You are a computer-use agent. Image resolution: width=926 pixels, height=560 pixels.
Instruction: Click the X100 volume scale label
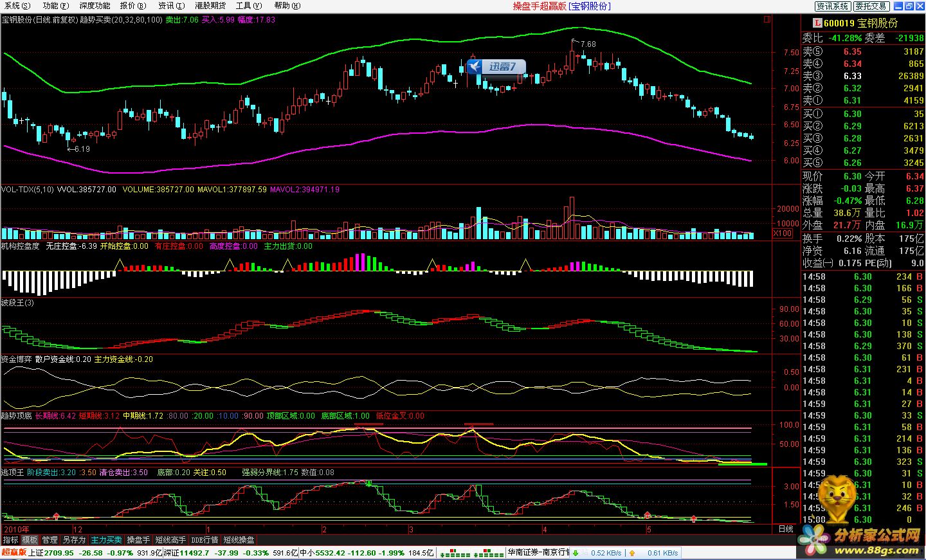[x=783, y=233]
